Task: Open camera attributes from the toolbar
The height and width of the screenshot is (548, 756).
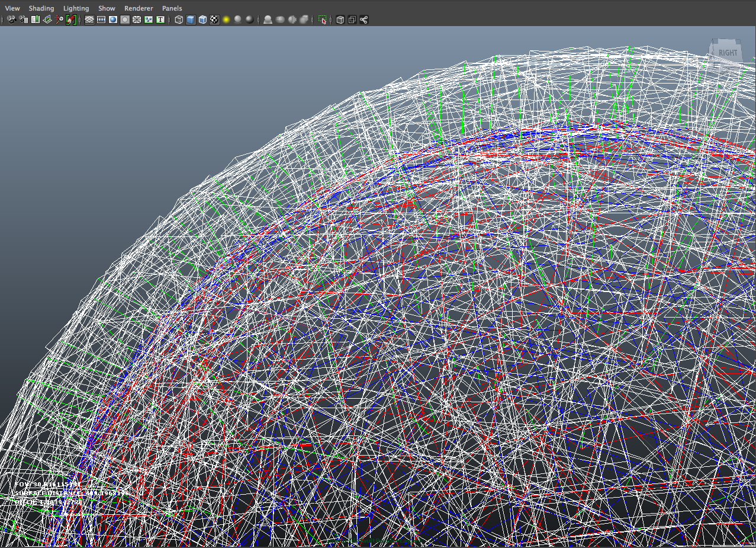Action: coord(24,20)
